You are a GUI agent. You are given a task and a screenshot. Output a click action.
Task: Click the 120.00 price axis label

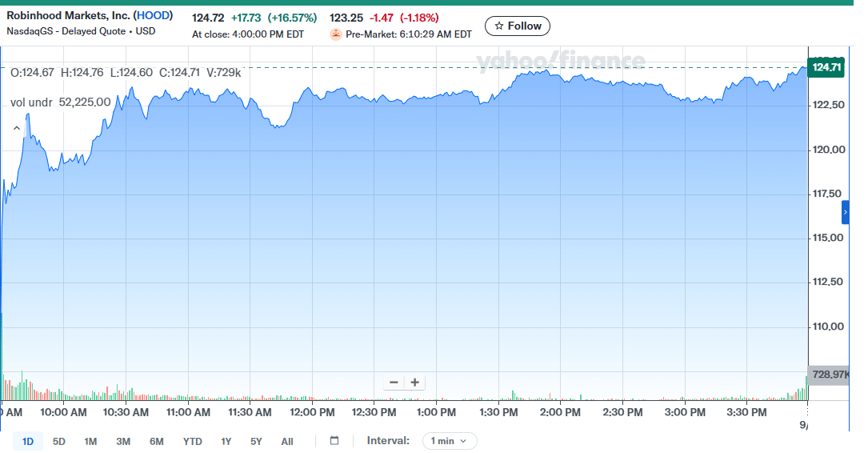pos(829,150)
